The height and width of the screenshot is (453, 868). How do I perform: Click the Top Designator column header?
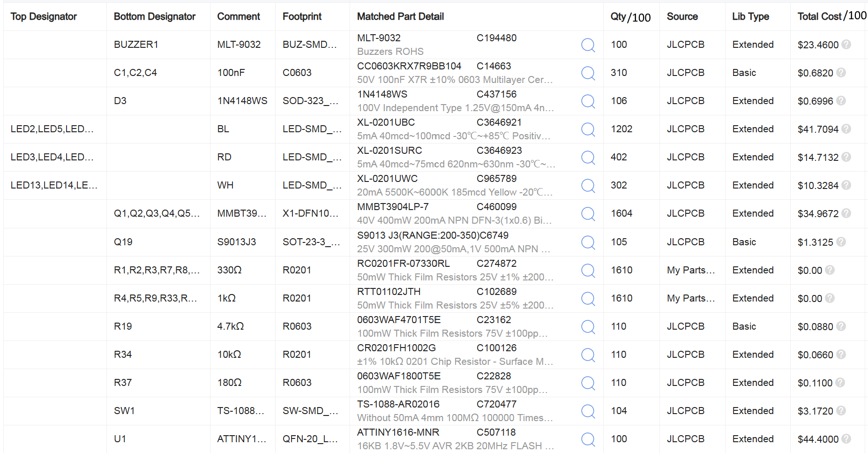(44, 16)
